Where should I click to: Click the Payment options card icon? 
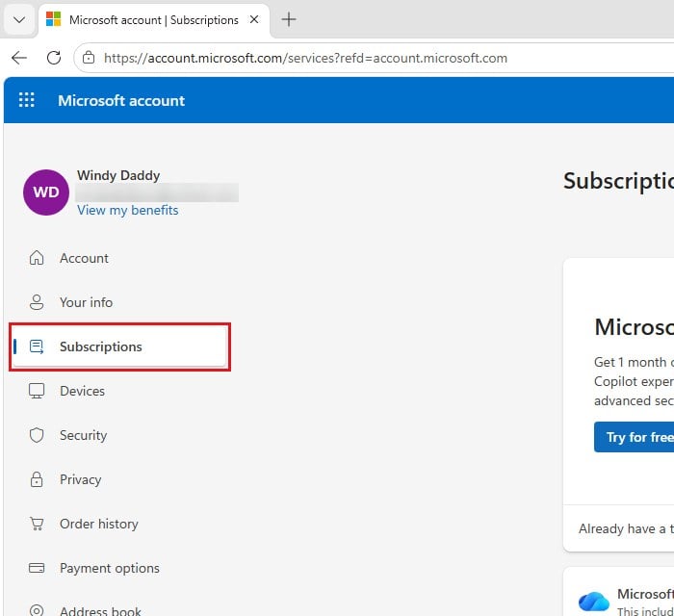(x=37, y=568)
